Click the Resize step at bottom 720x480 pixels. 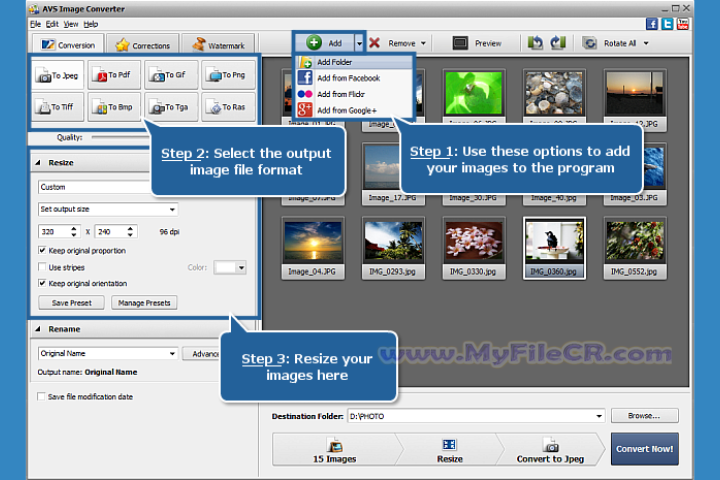coord(449,450)
